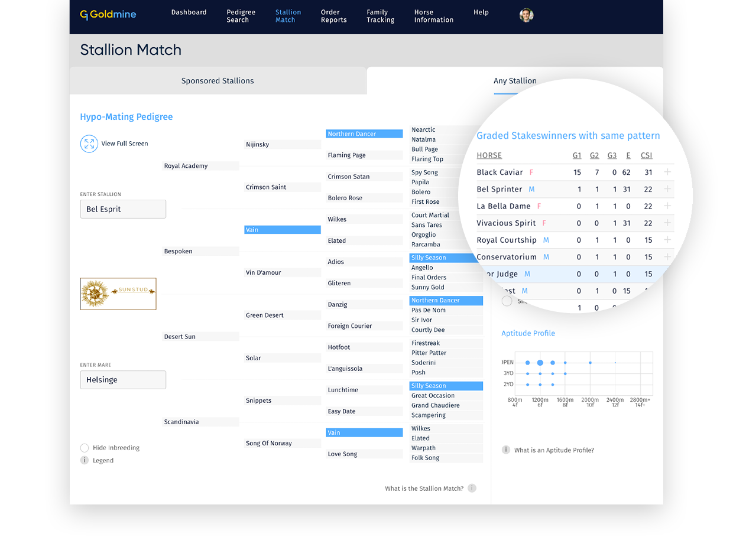The image size is (733, 560).
Task: Select Stallion Match in the top navigation
Action: coord(288,16)
